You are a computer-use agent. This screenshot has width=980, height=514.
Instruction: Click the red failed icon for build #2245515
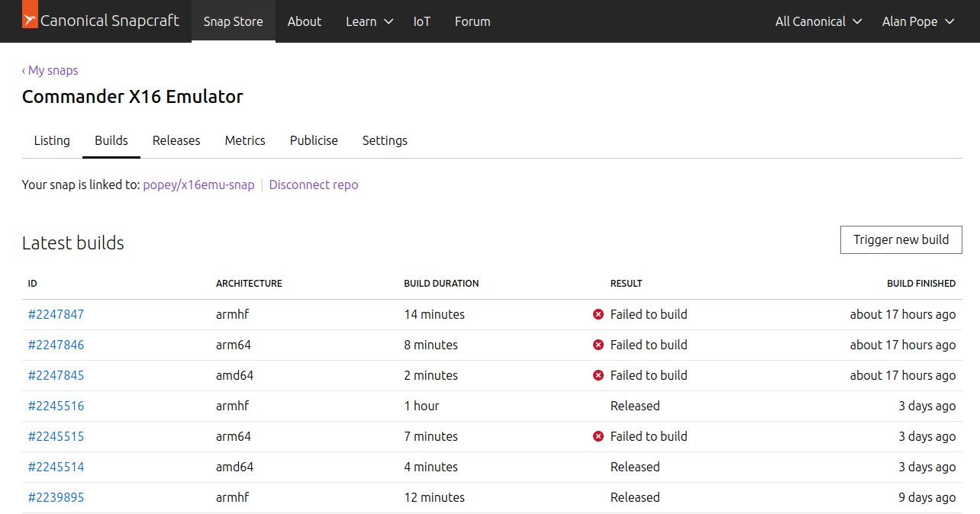pyautogui.click(x=598, y=436)
